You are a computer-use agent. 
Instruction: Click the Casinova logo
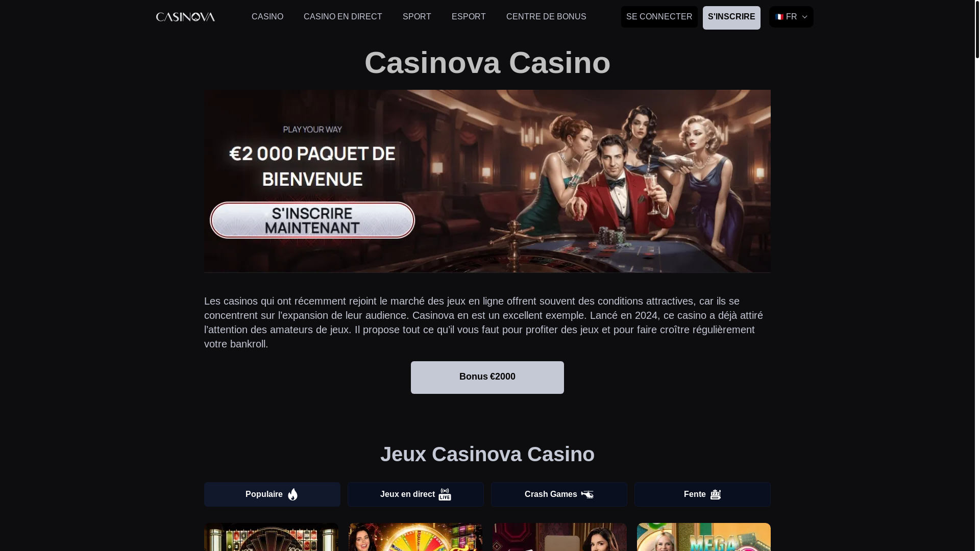click(185, 17)
